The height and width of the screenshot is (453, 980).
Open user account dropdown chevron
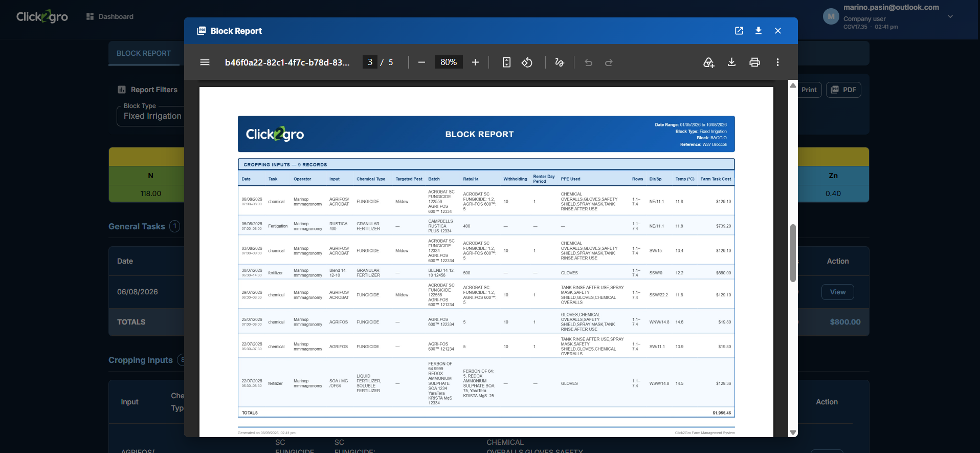coord(950,16)
